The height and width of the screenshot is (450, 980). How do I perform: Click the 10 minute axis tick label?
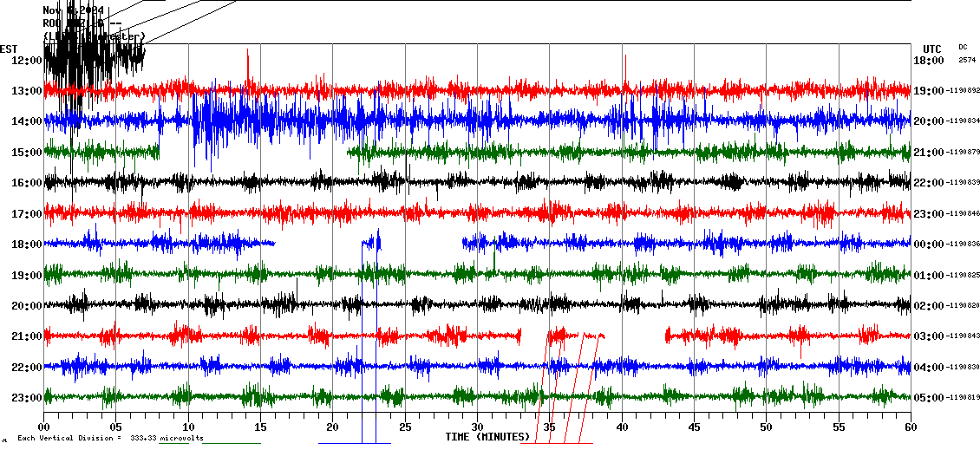click(x=188, y=427)
